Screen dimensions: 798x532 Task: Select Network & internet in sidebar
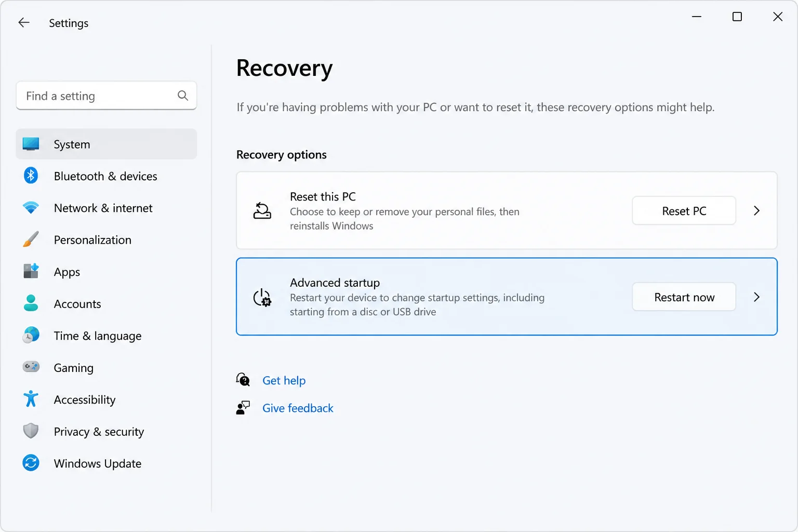click(x=107, y=208)
